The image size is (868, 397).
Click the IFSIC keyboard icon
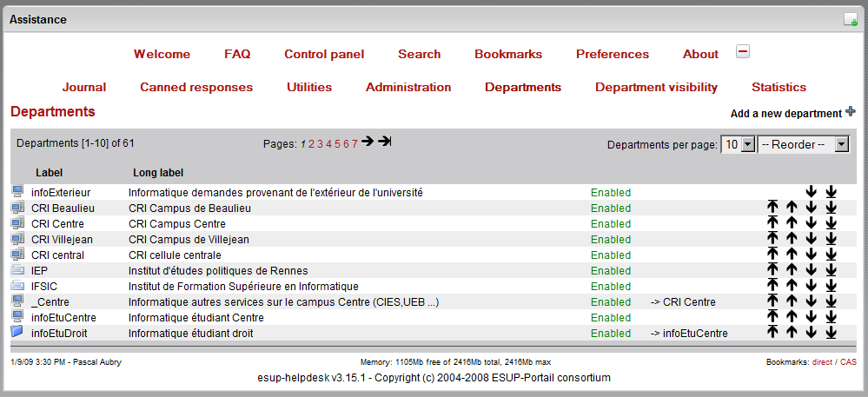17,286
